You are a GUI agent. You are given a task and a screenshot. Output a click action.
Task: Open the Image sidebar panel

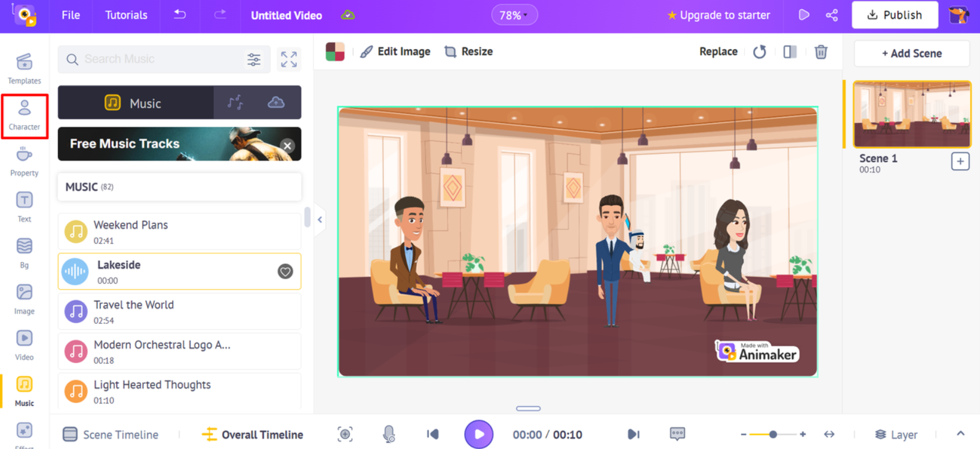[24, 300]
